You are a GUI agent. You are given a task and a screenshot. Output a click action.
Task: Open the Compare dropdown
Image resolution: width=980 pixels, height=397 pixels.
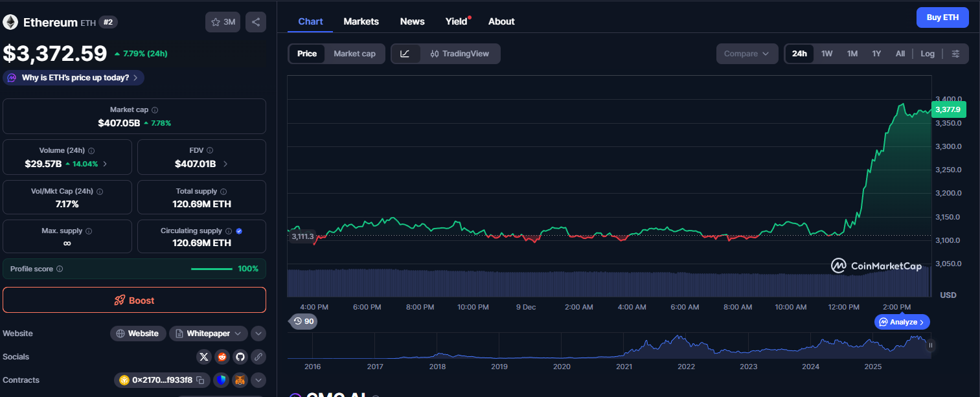click(x=746, y=54)
